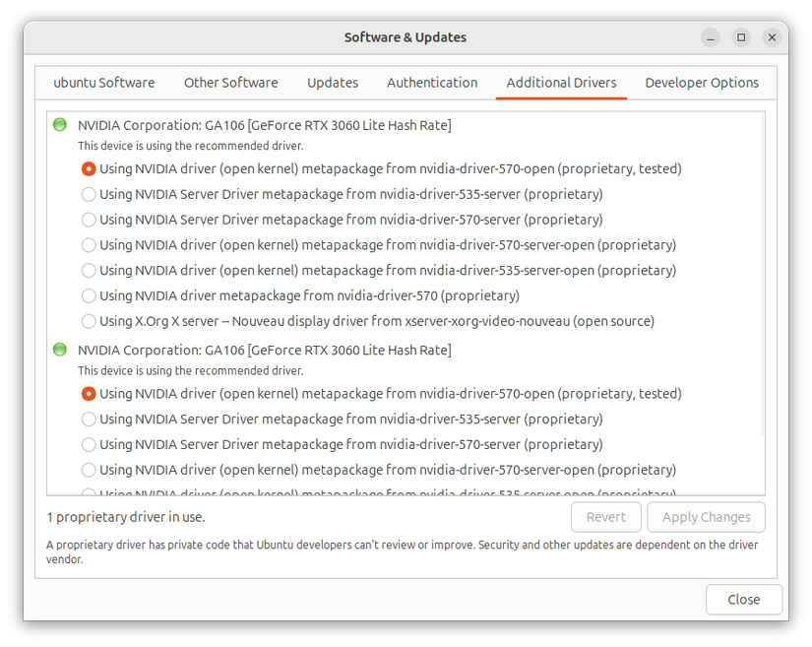Choose nvidia-driver-535-server for the second GPU
Image resolution: width=812 pixels, height=647 pixels.
pyautogui.click(x=88, y=419)
